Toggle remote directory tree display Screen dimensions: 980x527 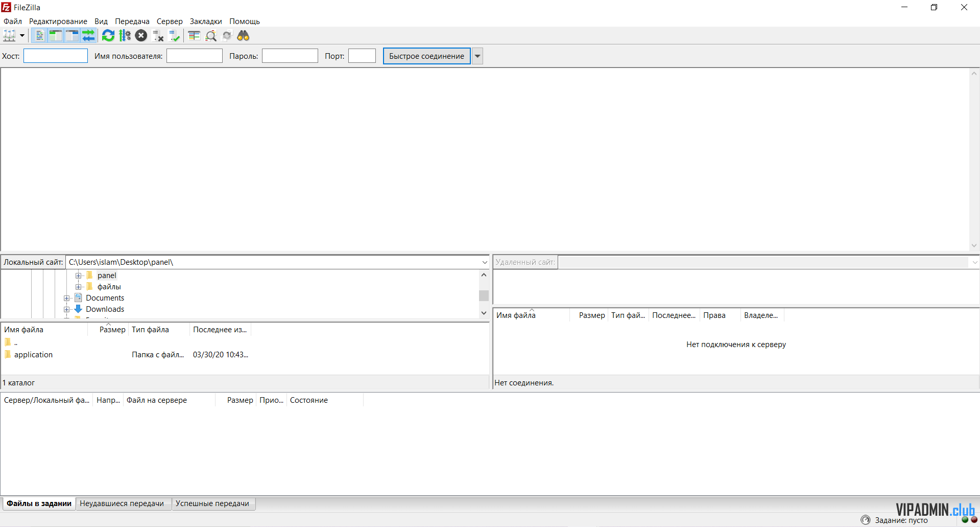pyautogui.click(x=72, y=36)
